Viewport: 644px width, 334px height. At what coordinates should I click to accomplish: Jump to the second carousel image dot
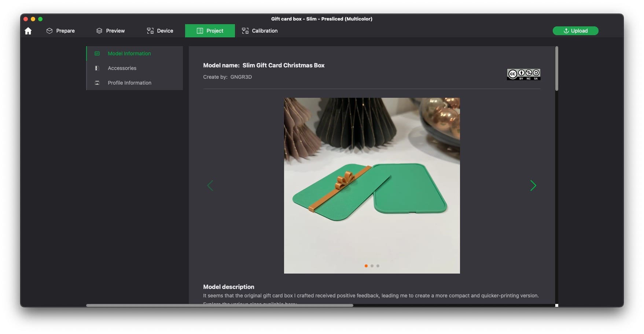(372, 266)
